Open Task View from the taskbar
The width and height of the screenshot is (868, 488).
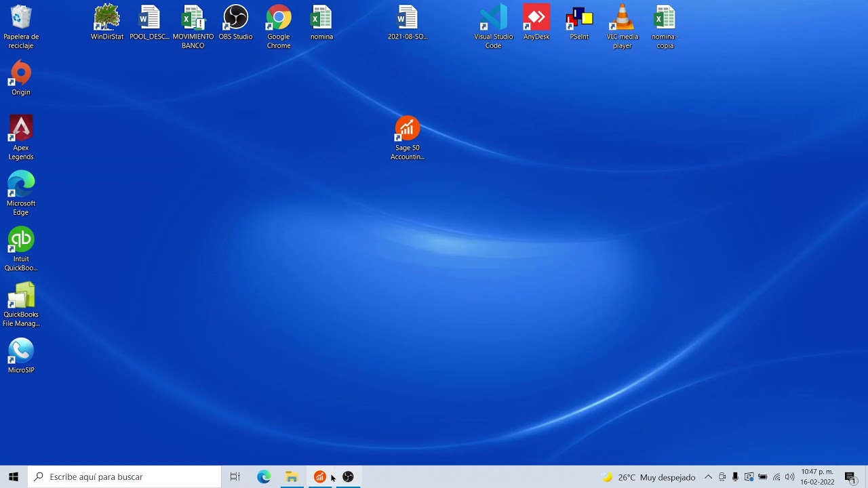[x=235, y=477]
